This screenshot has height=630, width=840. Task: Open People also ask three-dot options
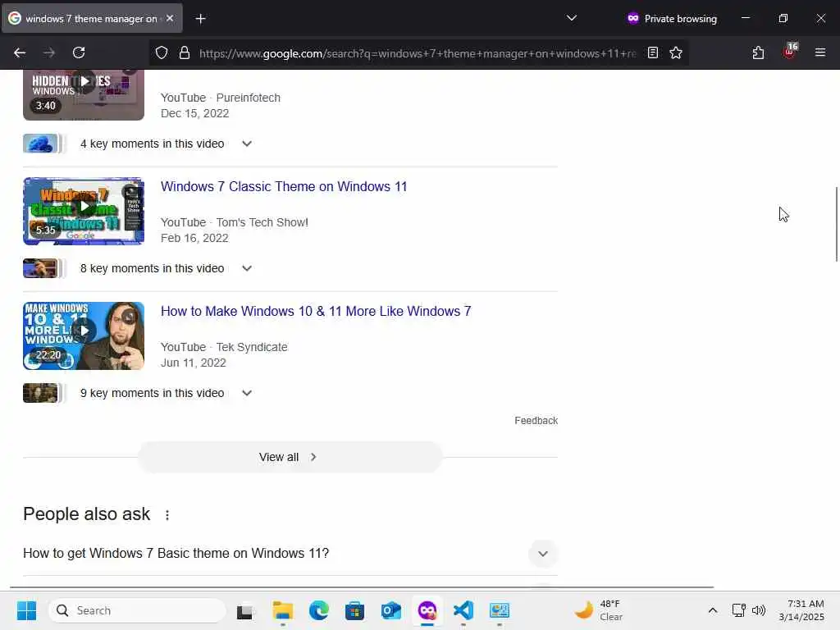point(167,515)
